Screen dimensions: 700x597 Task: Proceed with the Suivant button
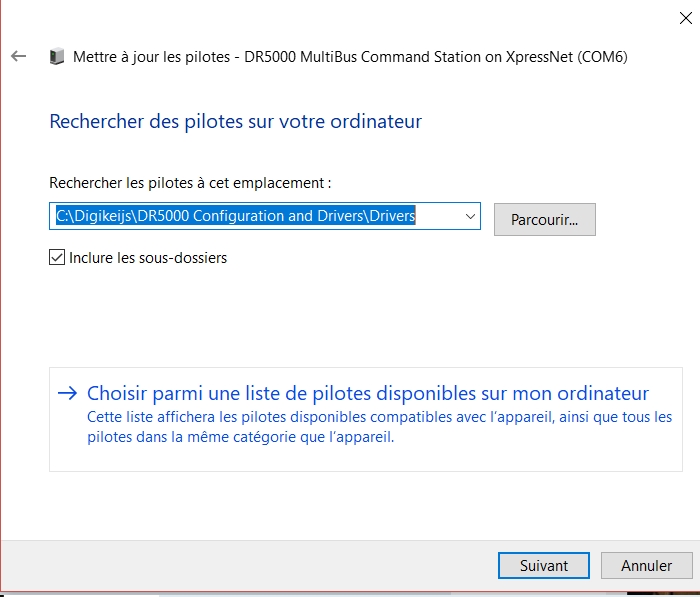(x=544, y=566)
